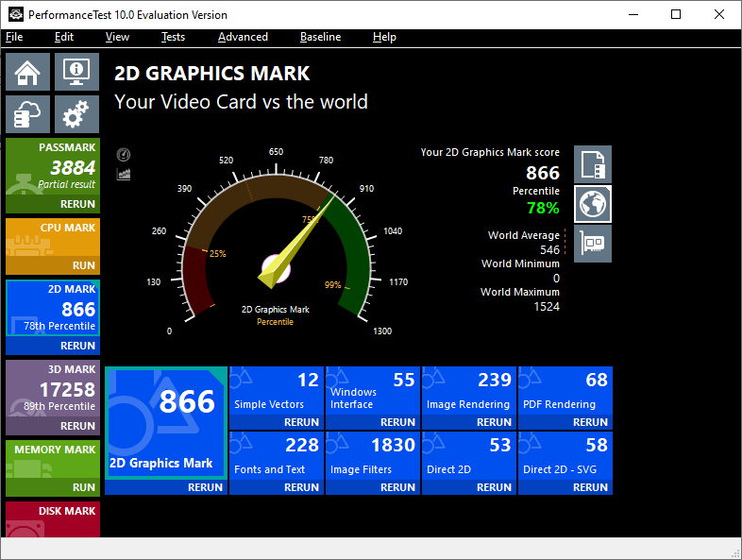Click the World Average 546 value
The image size is (742, 560).
click(549, 250)
